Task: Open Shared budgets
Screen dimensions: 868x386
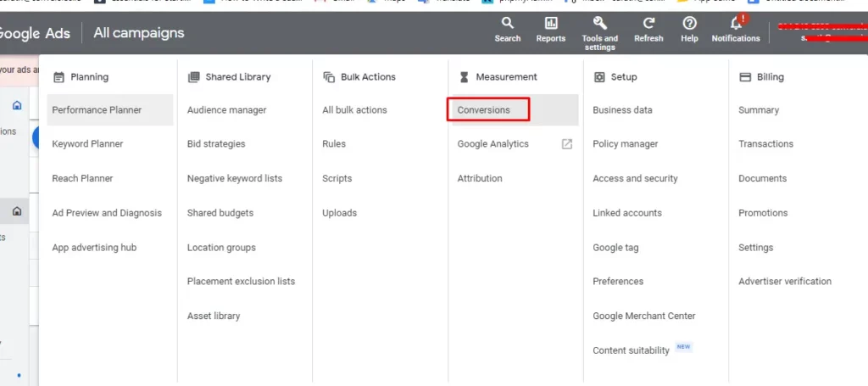Action: point(220,213)
